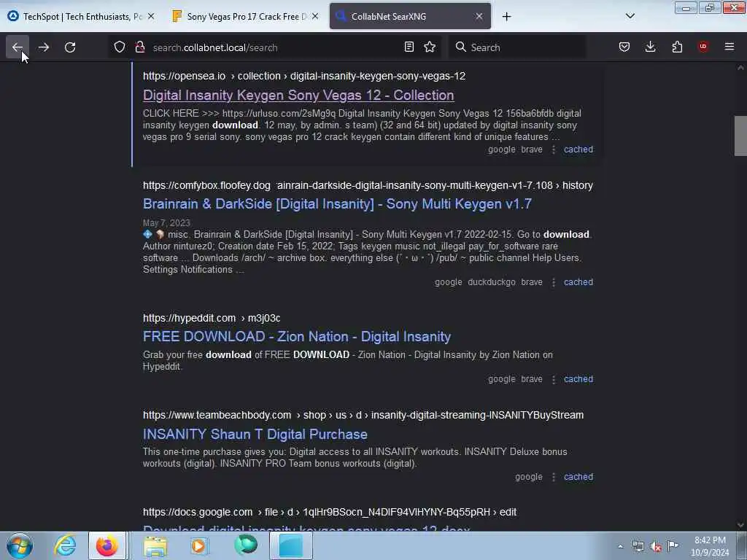This screenshot has width=747, height=560.
Task: Open the tracking protection shield icon
Action: click(x=120, y=47)
